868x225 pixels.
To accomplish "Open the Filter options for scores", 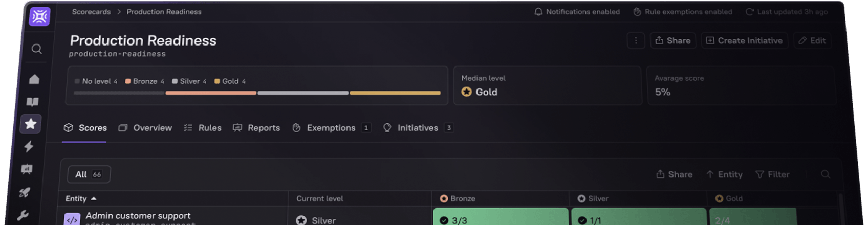I will click(772, 174).
